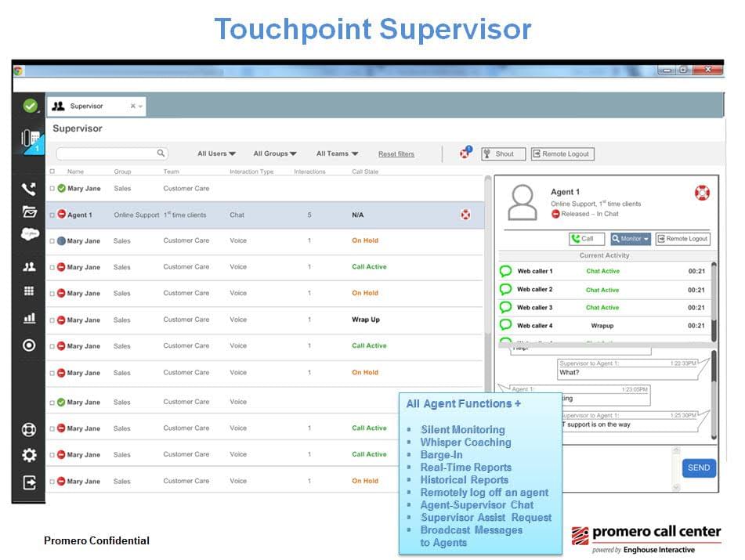Sort by the Group column header
This screenshot has width=745, height=560.
[x=122, y=172]
